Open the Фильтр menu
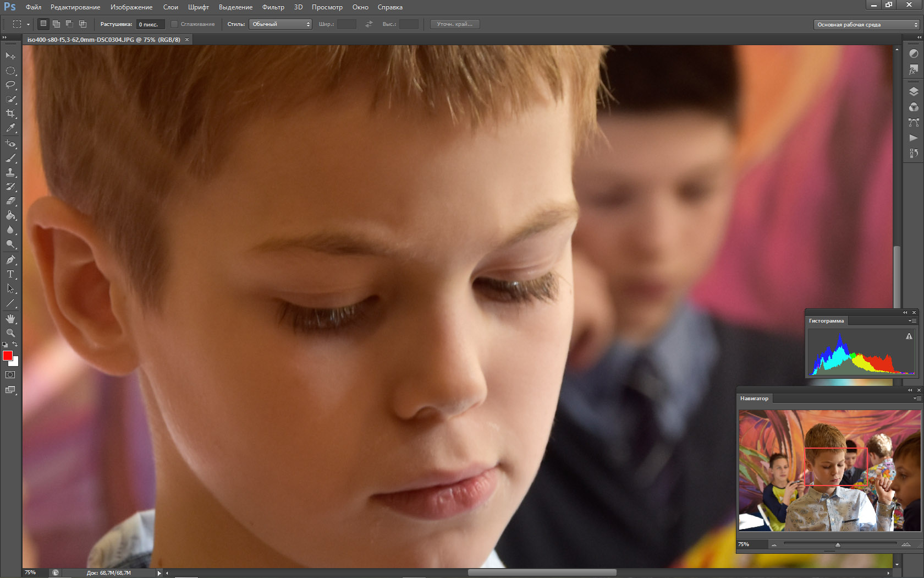The width and height of the screenshot is (924, 578). (273, 7)
